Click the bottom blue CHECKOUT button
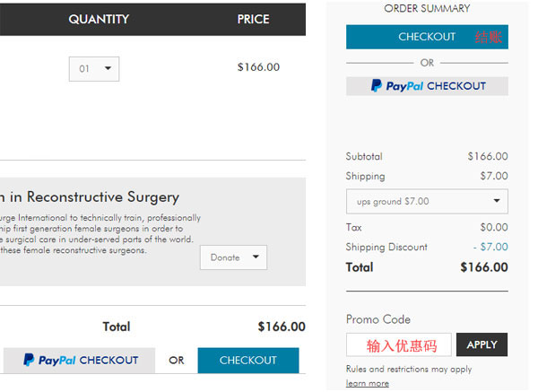 [x=248, y=361]
